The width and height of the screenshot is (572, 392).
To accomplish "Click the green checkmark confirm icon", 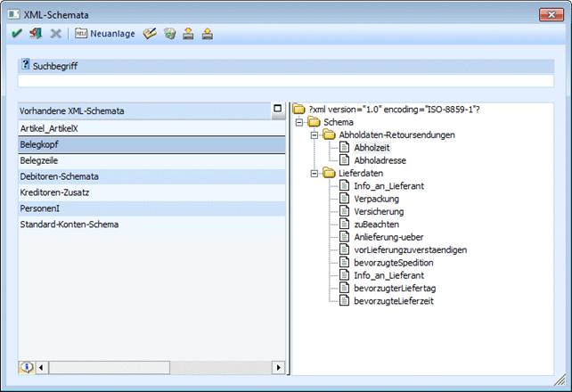I will pyautogui.click(x=17, y=34).
